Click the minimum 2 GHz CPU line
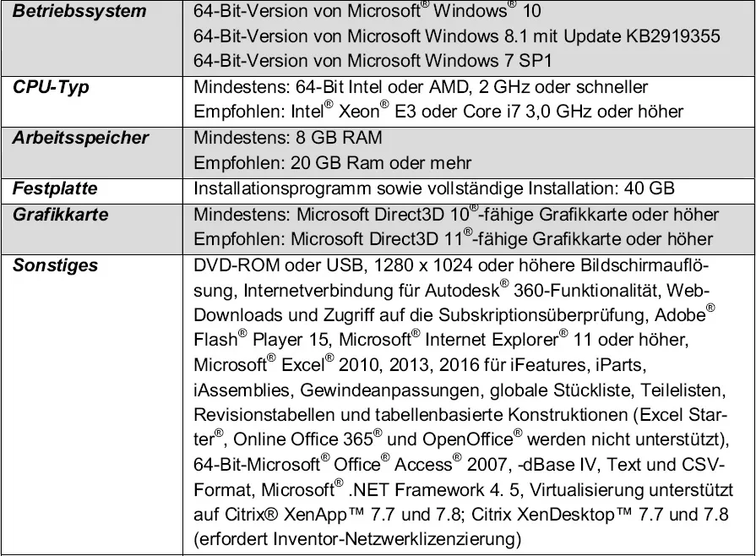The image size is (756, 556). 421,87
